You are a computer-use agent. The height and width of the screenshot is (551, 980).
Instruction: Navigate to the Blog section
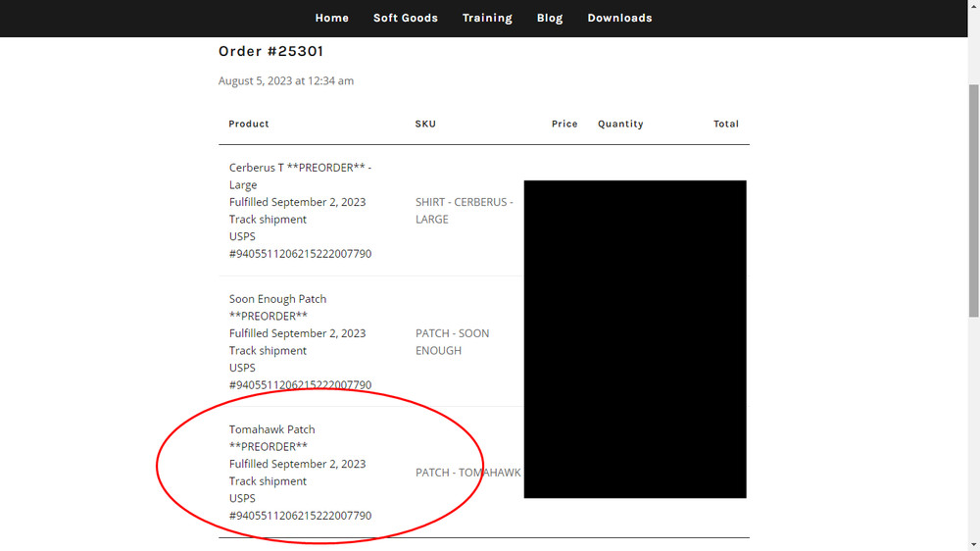[x=550, y=18]
